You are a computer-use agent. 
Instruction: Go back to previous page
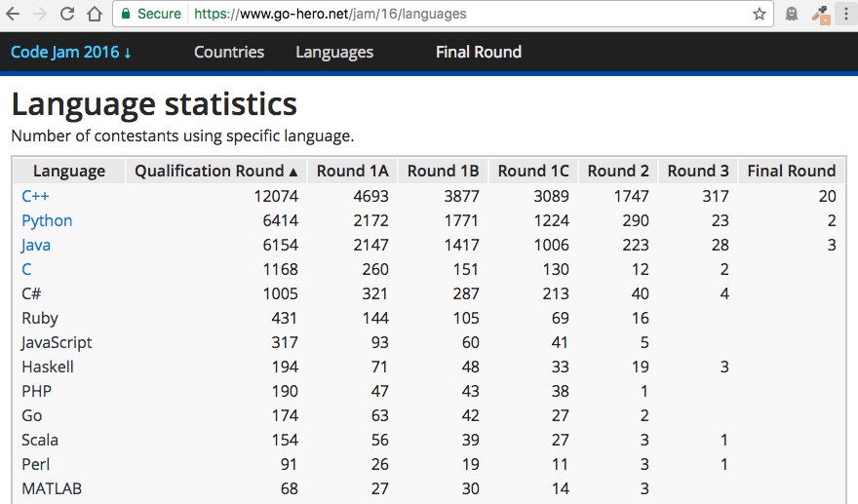[x=13, y=14]
